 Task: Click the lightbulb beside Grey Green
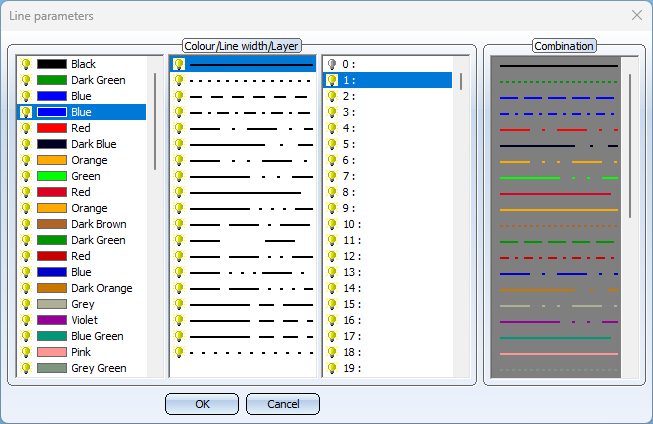click(x=26, y=368)
